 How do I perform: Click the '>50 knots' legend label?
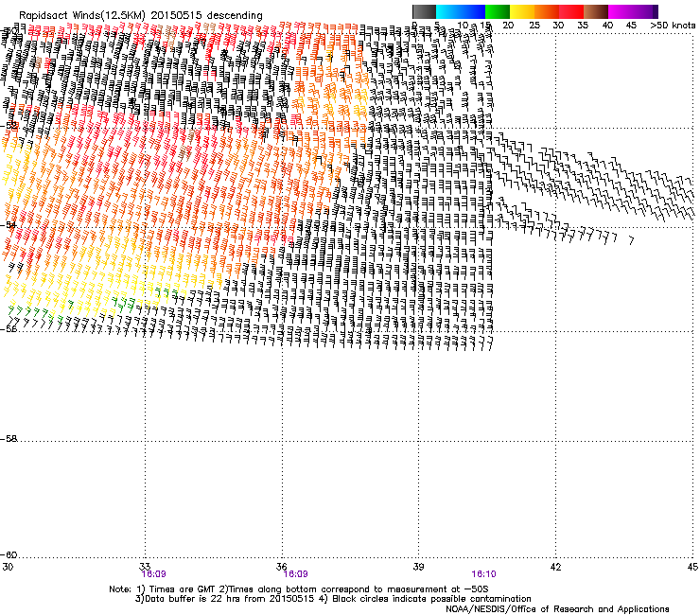pos(673,26)
